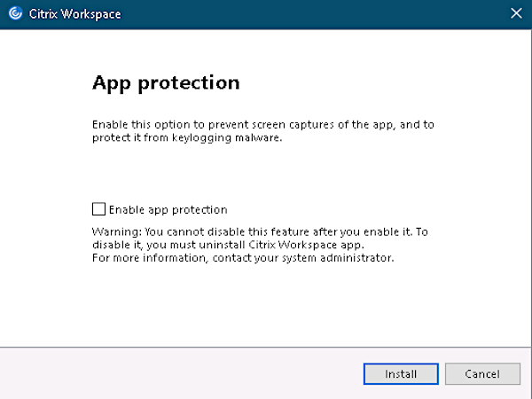Click the 'Citrix Workspace' title bar text
532x399 pixels.
74,14
